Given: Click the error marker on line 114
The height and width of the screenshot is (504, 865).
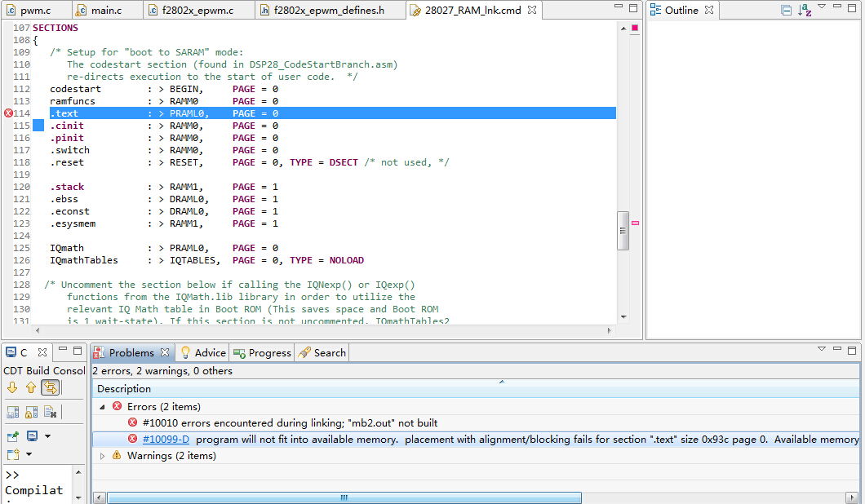Looking at the screenshot, I should pyautogui.click(x=9, y=113).
